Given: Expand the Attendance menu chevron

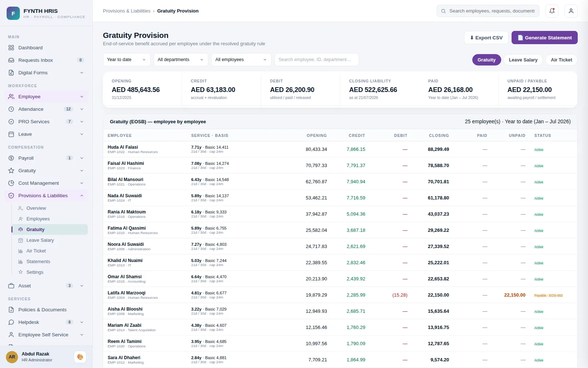Looking at the screenshot, I should point(82,109).
